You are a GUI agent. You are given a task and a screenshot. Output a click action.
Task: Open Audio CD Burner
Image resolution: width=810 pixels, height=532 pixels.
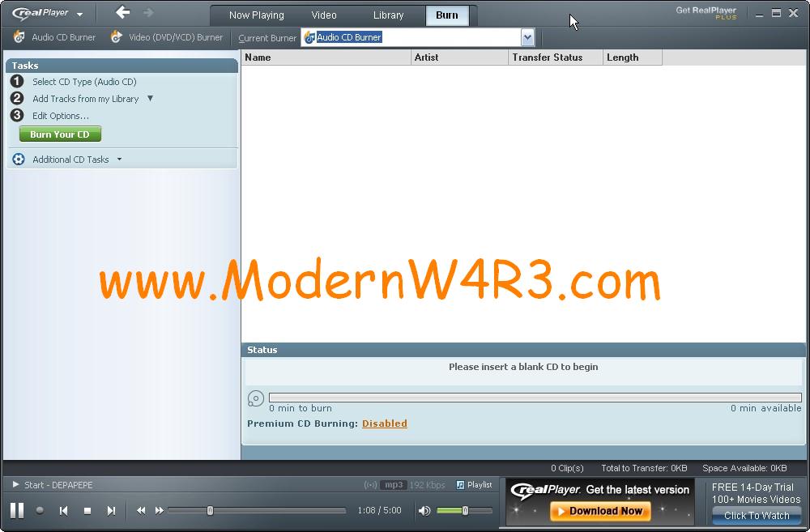[x=55, y=37]
